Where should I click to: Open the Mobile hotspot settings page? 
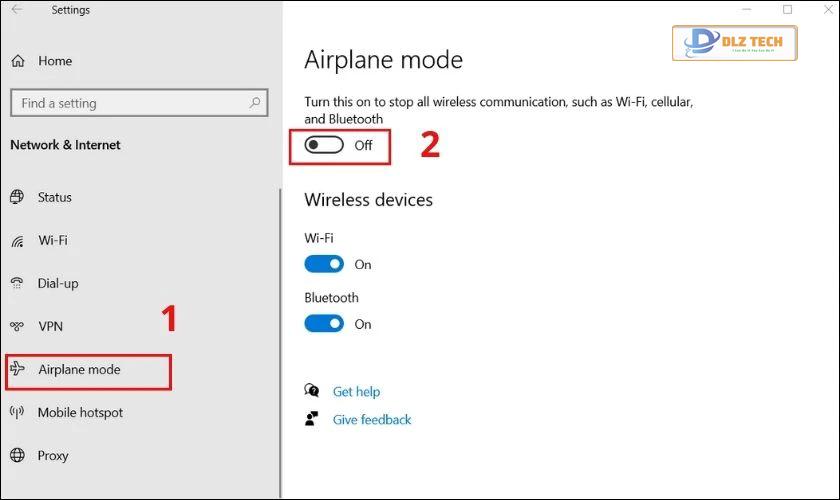tap(80, 412)
